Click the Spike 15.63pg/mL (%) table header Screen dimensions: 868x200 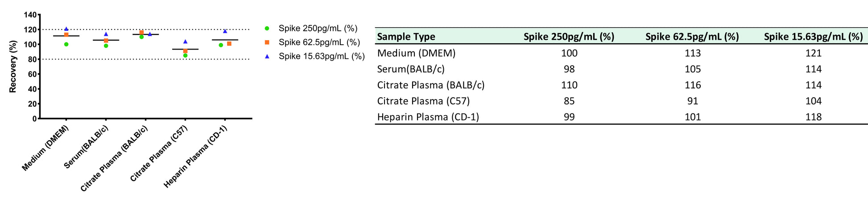pos(813,37)
